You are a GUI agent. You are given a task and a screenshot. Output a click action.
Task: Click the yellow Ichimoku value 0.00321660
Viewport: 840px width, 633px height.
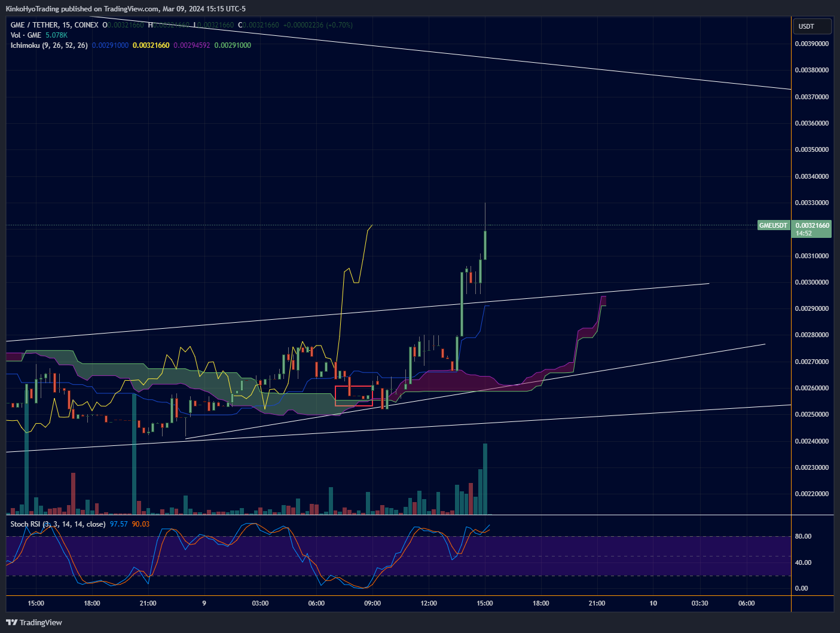coord(151,45)
